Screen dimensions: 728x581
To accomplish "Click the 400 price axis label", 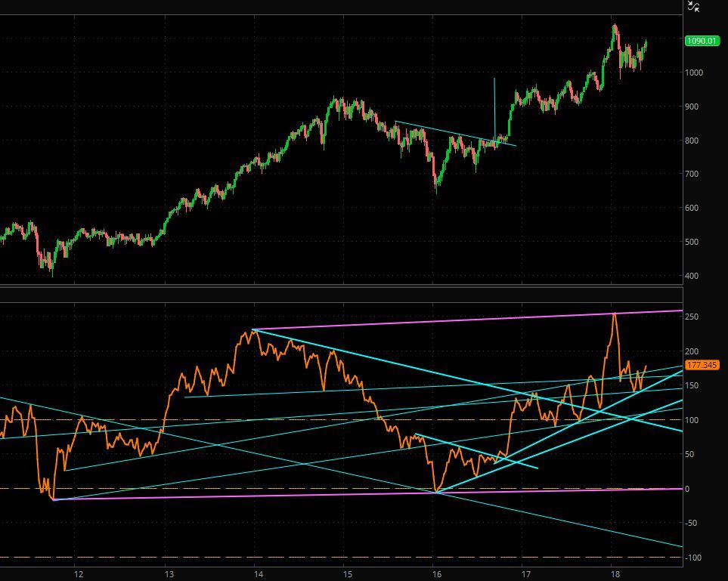I will [692, 276].
